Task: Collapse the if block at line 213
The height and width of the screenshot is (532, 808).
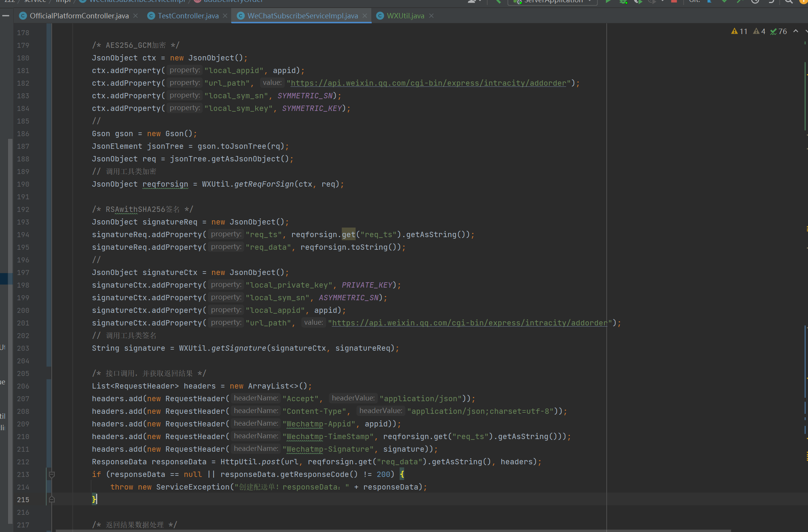Action: coord(52,474)
